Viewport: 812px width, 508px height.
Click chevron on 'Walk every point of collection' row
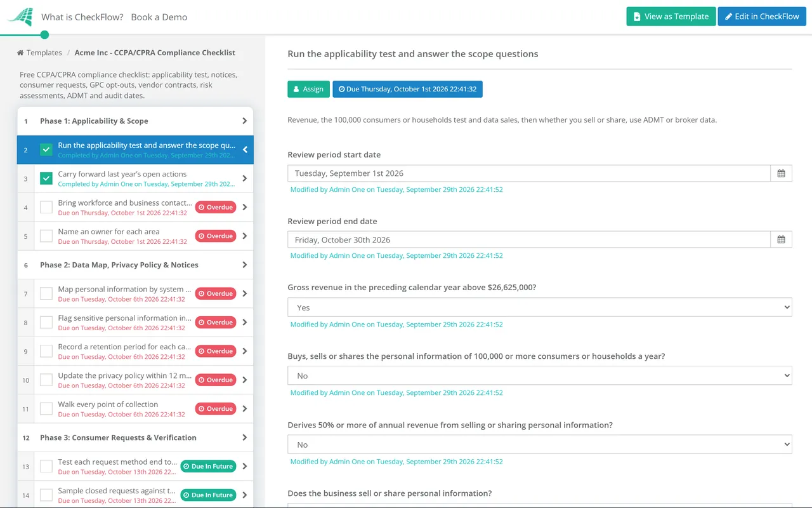[x=245, y=409]
